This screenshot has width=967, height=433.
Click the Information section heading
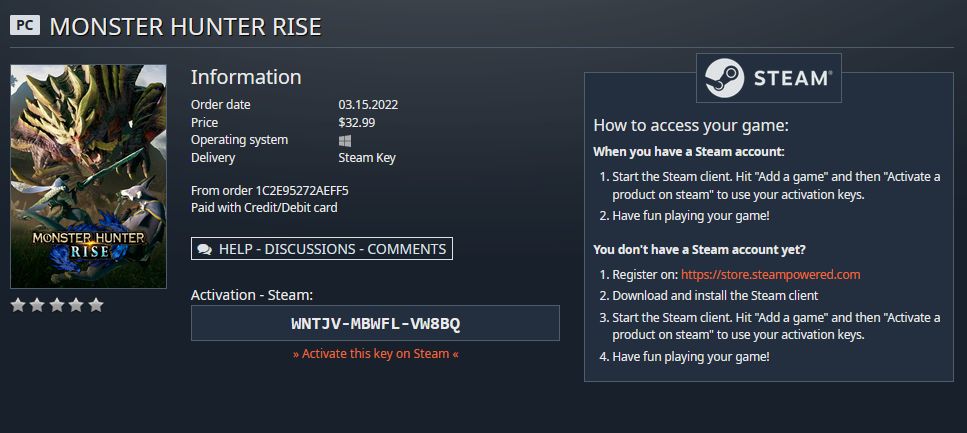[x=246, y=77]
